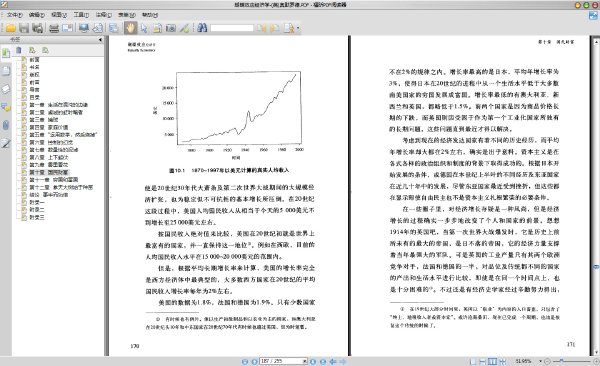
Task: Click the delete bookmark trash icon
Action: point(19,50)
